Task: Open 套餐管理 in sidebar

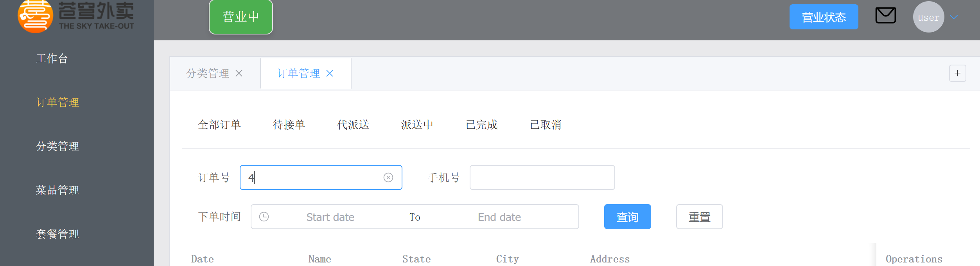Action: coord(57,234)
